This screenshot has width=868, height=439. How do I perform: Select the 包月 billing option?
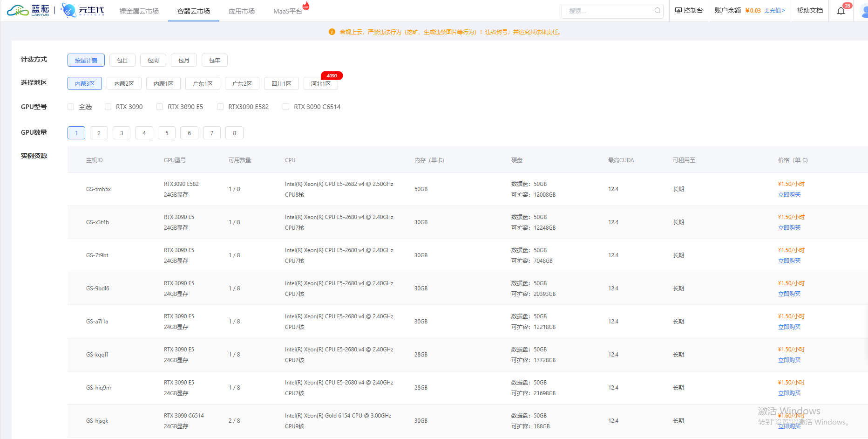[183, 60]
